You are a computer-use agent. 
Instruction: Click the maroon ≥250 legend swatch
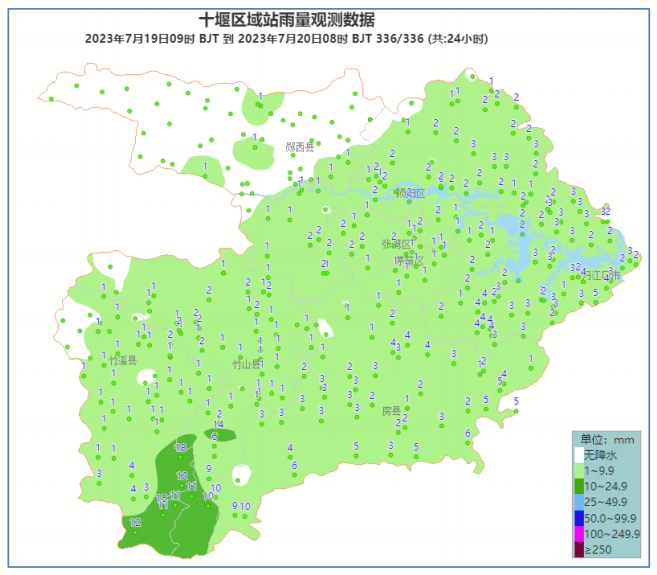pyautogui.click(x=579, y=549)
